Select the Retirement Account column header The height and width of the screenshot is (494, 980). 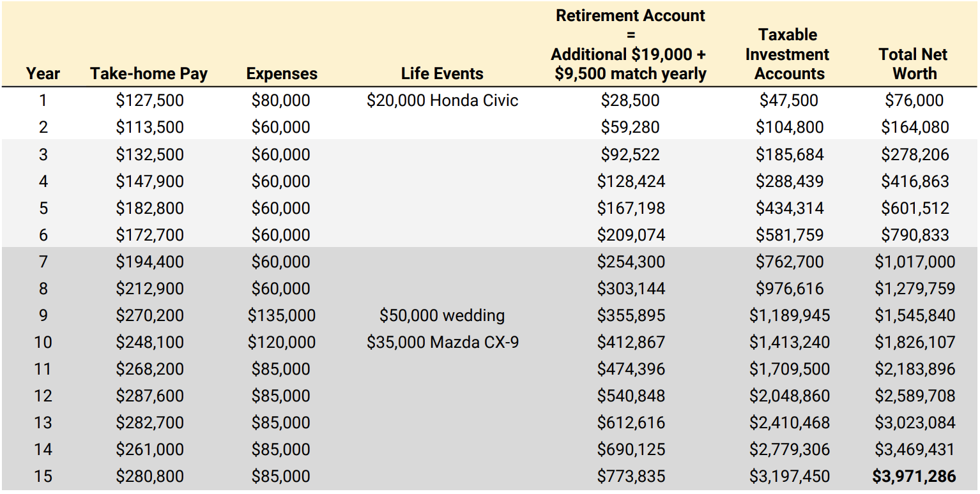click(630, 45)
